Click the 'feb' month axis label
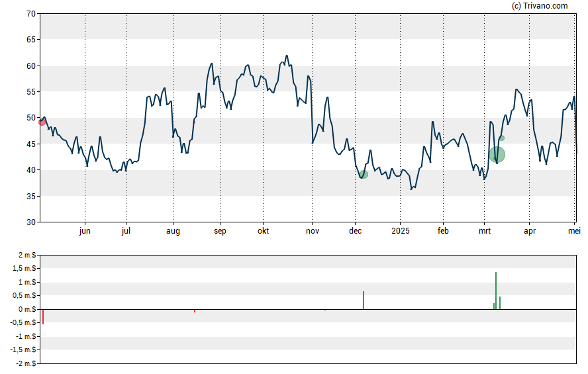 (443, 231)
